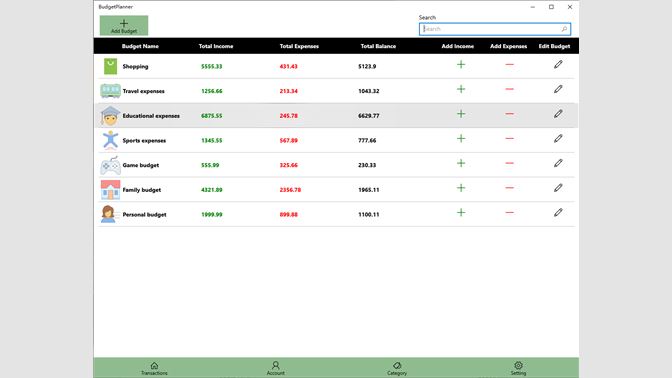This screenshot has width=672, height=378.
Task: Click Personal total balance 1100.11
Action: [x=369, y=215]
